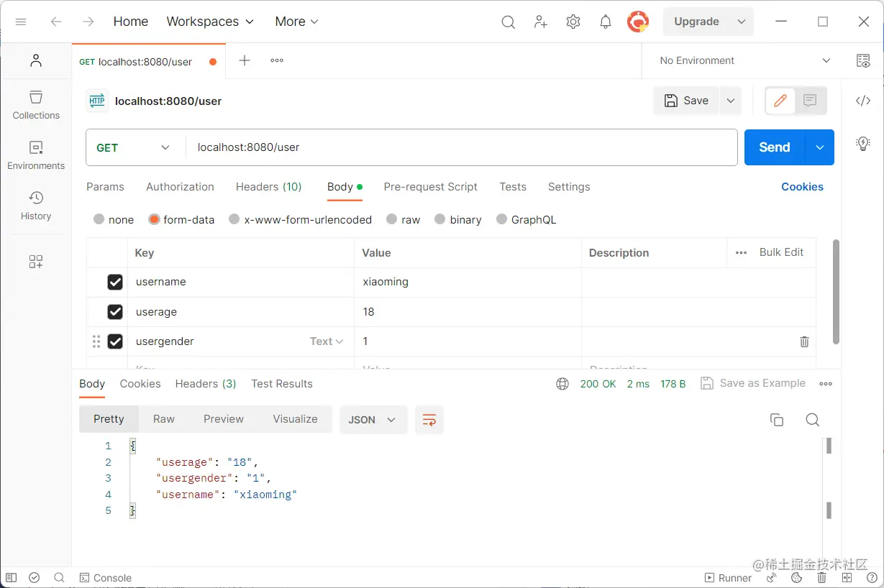Viewport: 884px width, 588px height.
Task: Open the request Settings tab
Action: pos(569,187)
